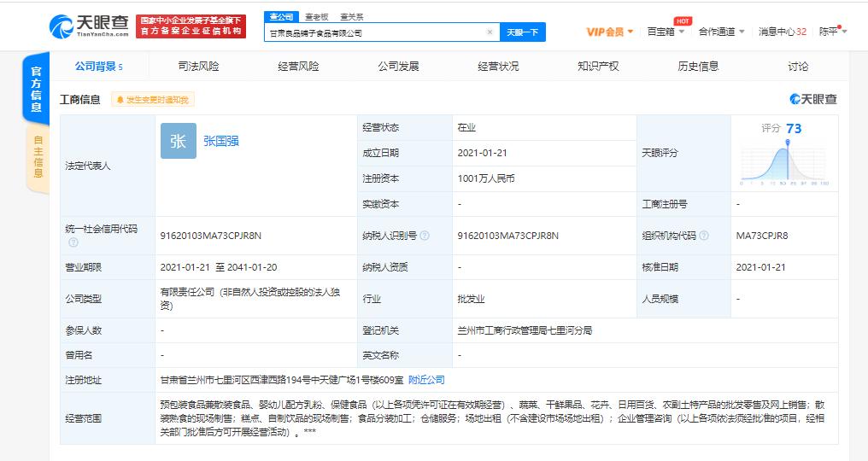Switch to the 公司背景 tab
Viewport: 868px width, 461px height.
(x=98, y=67)
